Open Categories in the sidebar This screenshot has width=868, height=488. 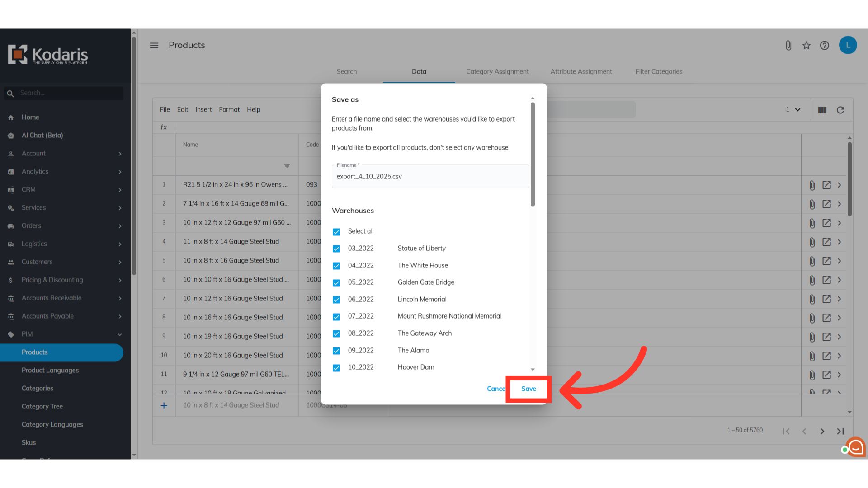pyautogui.click(x=38, y=388)
